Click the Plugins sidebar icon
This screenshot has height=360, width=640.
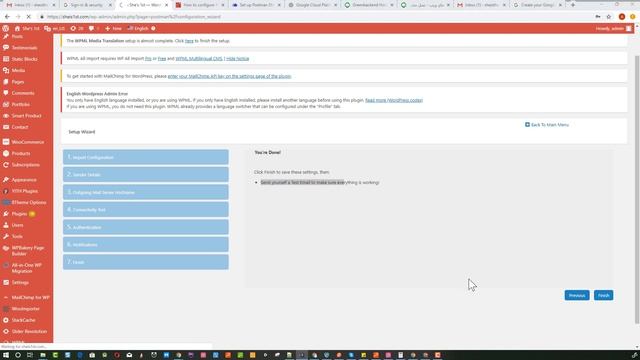(x=6, y=214)
